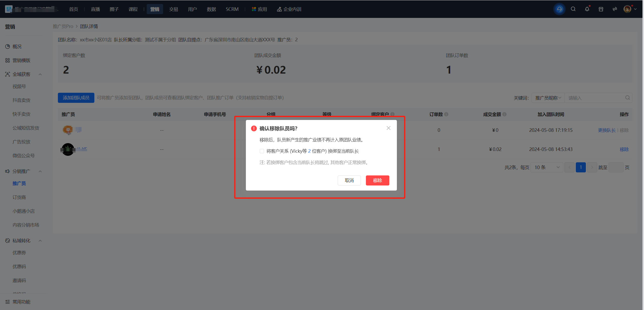Click 取消 in the dialog

pos(349,180)
